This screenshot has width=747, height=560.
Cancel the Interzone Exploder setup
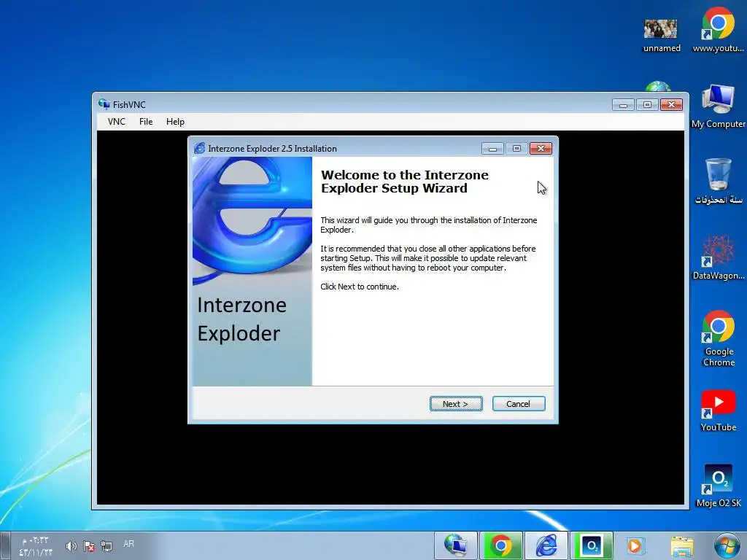(519, 404)
